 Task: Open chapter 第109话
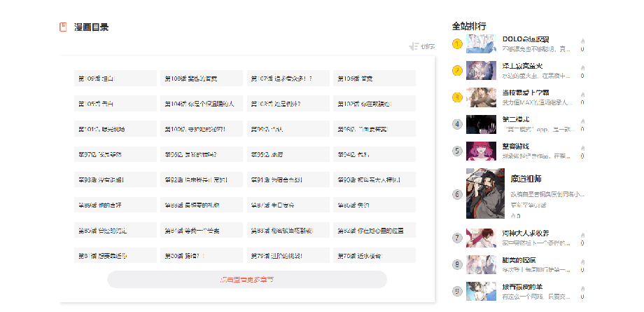115,79
